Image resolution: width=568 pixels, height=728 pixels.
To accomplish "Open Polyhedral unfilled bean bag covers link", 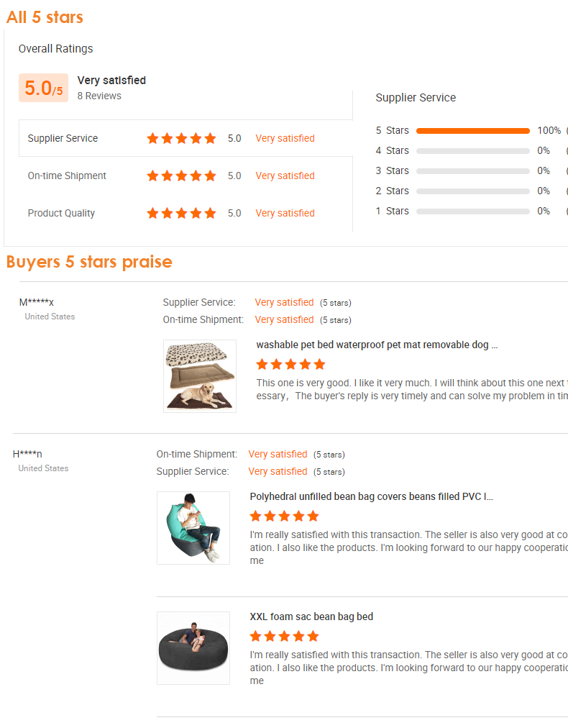I will pos(371,497).
